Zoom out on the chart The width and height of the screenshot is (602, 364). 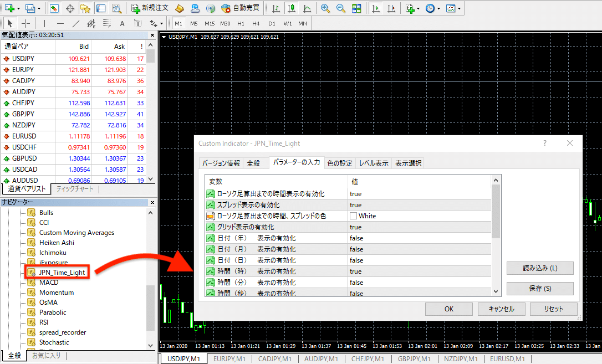[x=340, y=8]
